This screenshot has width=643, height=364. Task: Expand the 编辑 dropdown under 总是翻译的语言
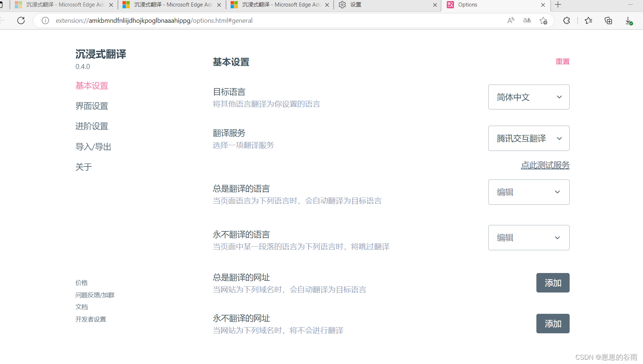(528, 192)
